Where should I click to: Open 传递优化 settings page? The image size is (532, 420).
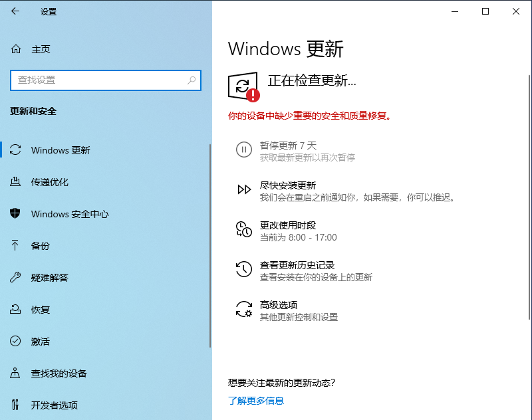105,181
